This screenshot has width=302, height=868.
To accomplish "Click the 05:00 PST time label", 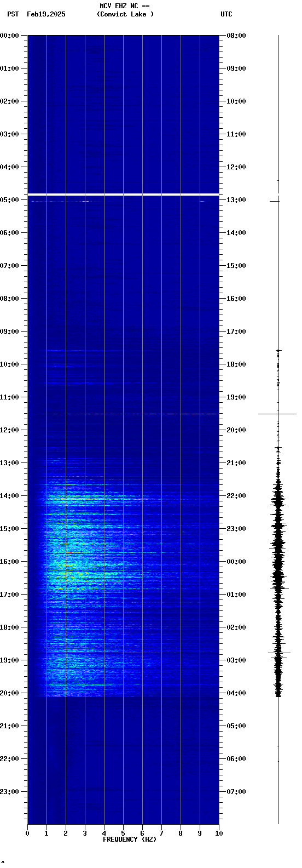I will point(9,200).
